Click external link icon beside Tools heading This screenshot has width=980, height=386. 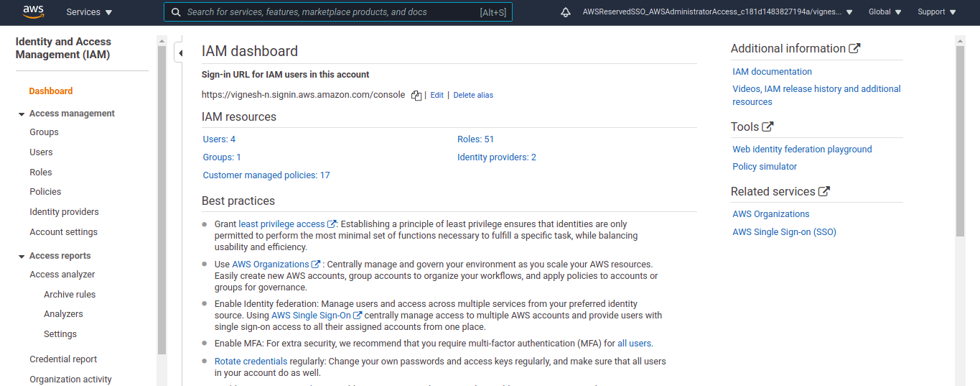767,127
